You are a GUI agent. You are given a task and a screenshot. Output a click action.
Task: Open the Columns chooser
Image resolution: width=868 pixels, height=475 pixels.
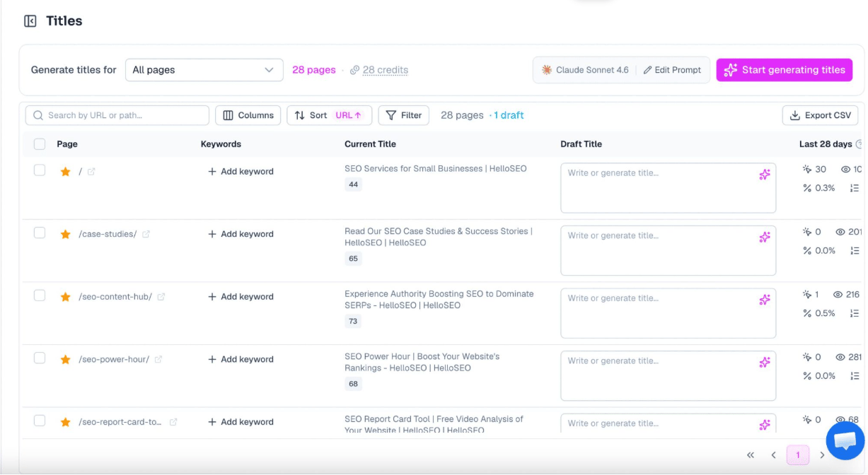click(x=248, y=115)
